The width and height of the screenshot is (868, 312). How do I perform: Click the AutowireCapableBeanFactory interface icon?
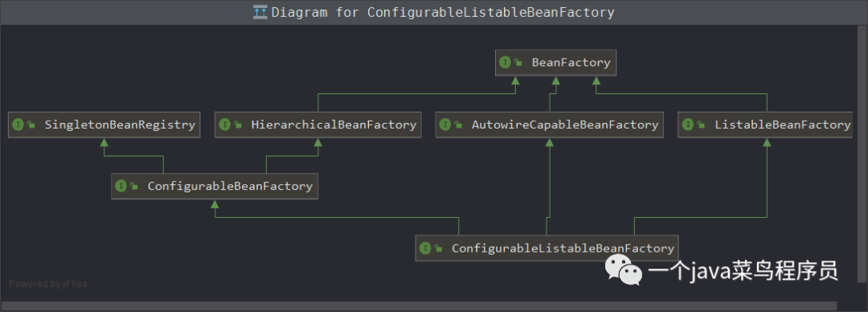(444, 125)
